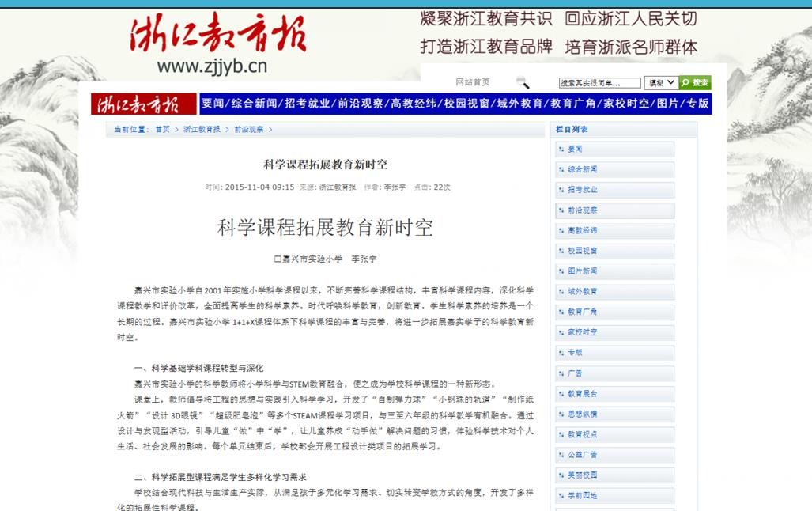
Task: Click the small bold article title 科学课程拓展教育新时空
Action: 325,165
